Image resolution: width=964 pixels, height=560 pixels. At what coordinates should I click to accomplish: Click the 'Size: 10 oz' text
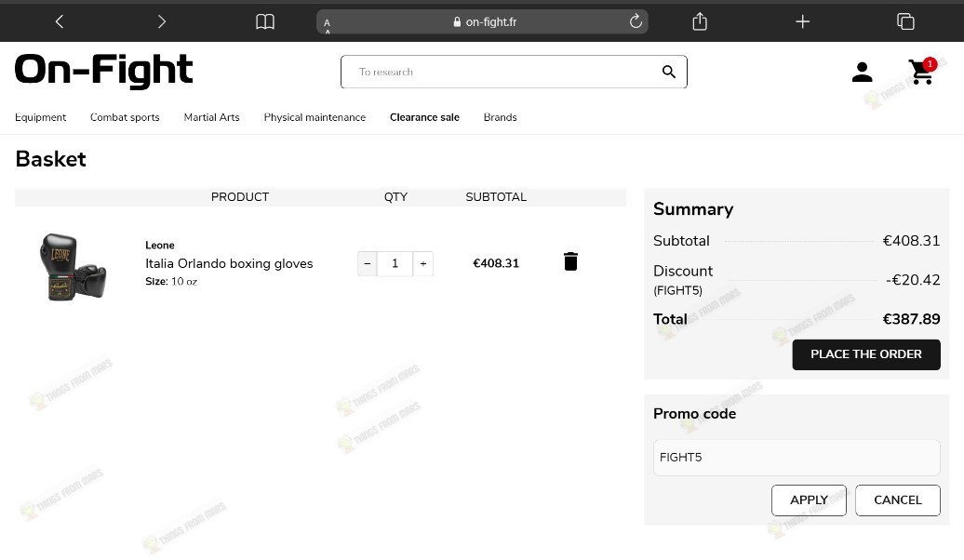pos(171,282)
